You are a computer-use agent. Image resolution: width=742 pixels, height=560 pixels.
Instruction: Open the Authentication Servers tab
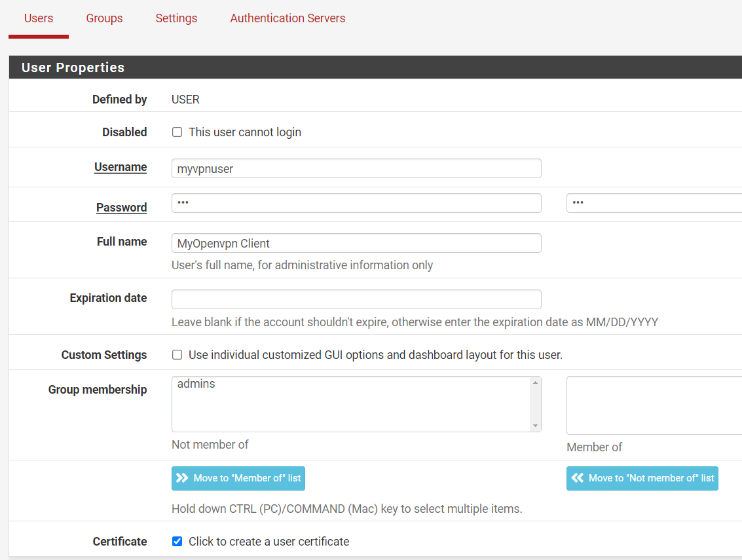click(288, 18)
